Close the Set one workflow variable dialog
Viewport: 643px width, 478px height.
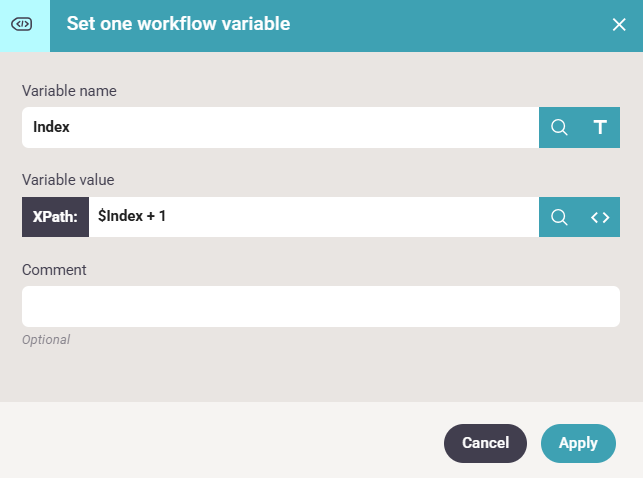coord(619,24)
